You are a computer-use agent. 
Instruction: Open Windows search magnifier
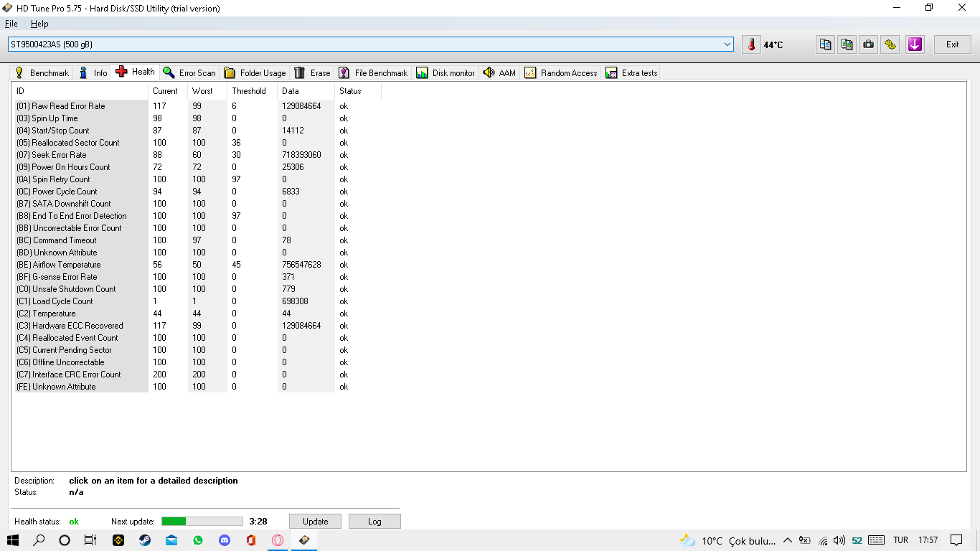pyautogui.click(x=39, y=540)
